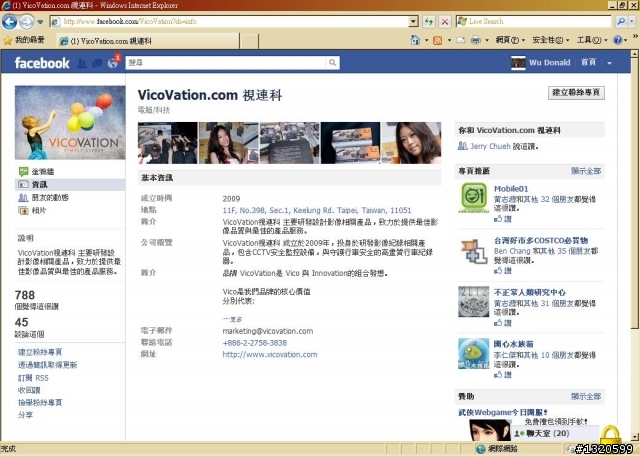Expand the address bar history dropdown
The height and width of the screenshot is (457, 640).
click(x=413, y=21)
